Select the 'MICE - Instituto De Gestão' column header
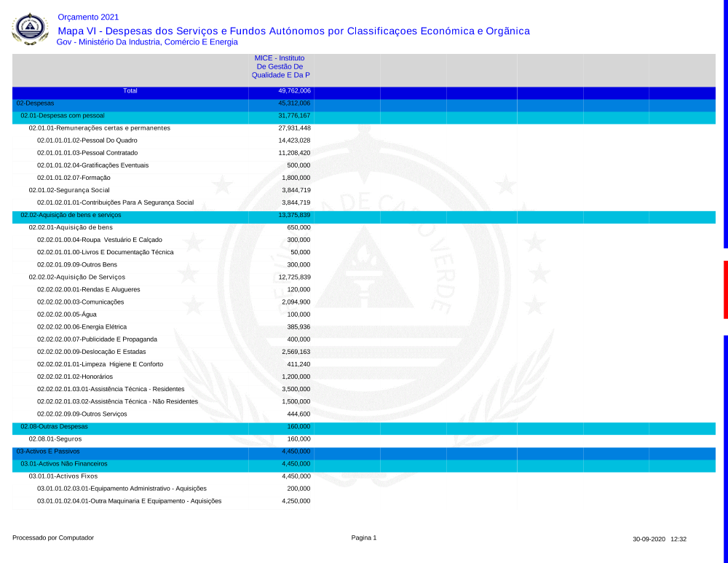 [x=280, y=66]
